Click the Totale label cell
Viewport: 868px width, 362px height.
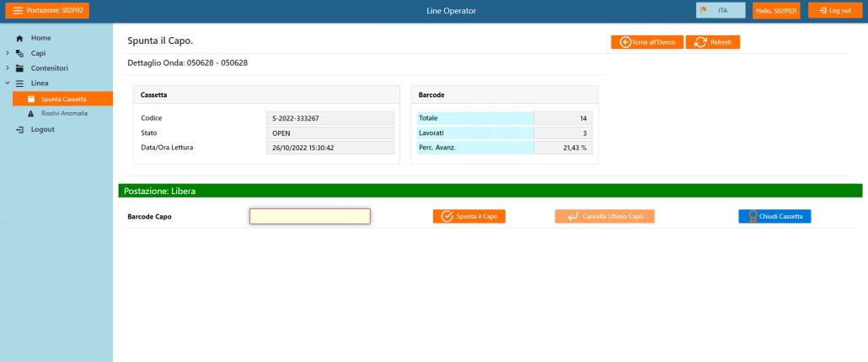tap(475, 118)
